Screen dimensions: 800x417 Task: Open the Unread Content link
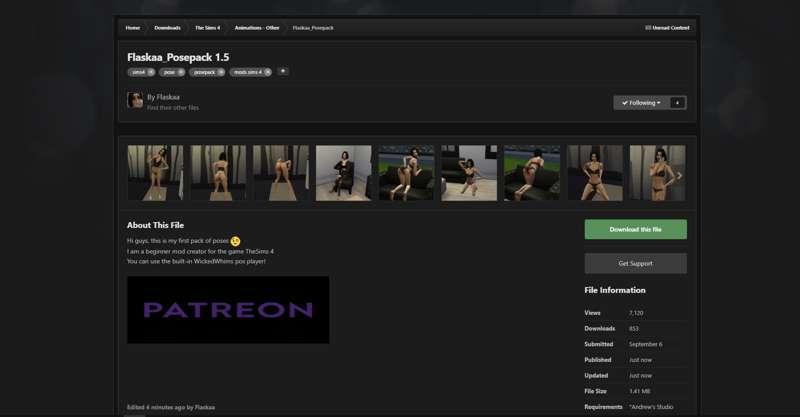[x=667, y=28]
